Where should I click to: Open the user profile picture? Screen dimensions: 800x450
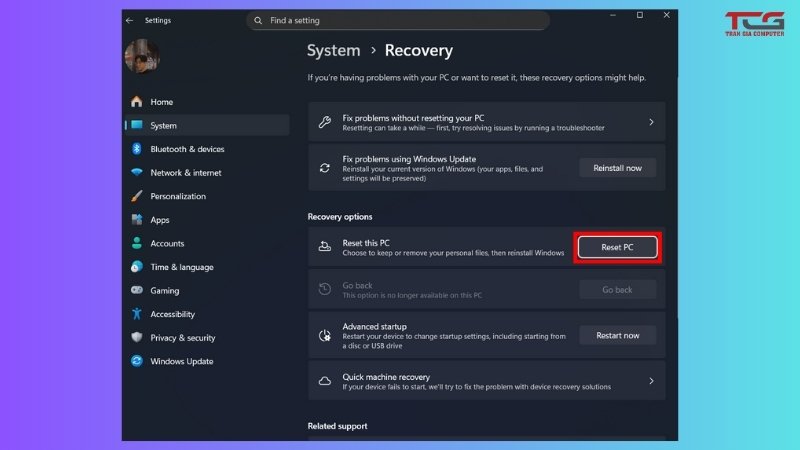point(142,56)
